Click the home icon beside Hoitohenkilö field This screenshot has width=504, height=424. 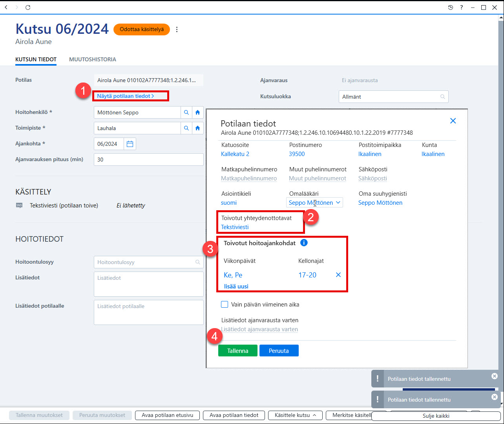pos(197,112)
